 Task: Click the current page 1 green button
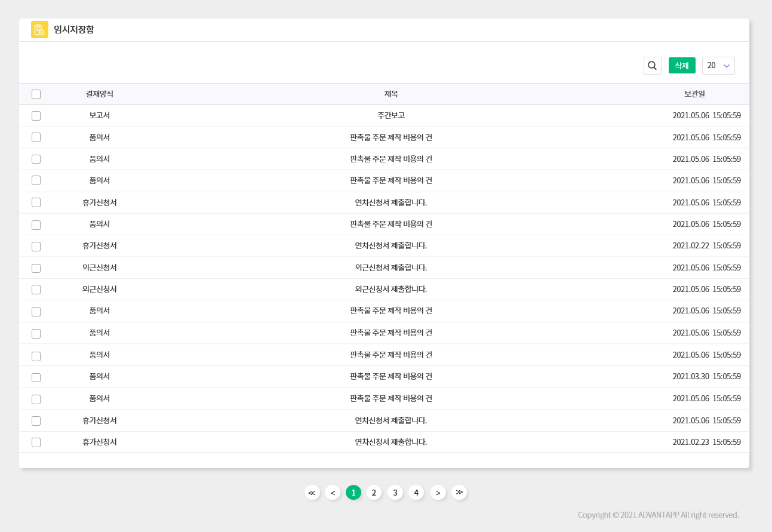(353, 493)
